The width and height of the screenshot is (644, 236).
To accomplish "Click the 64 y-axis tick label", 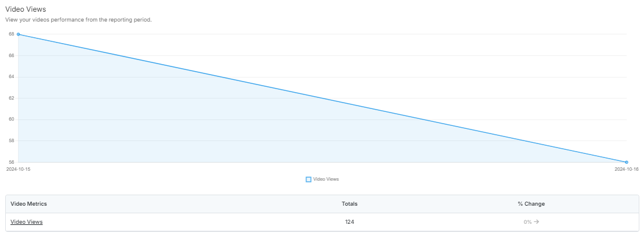I will pyautogui.click(x=12, y=77).
